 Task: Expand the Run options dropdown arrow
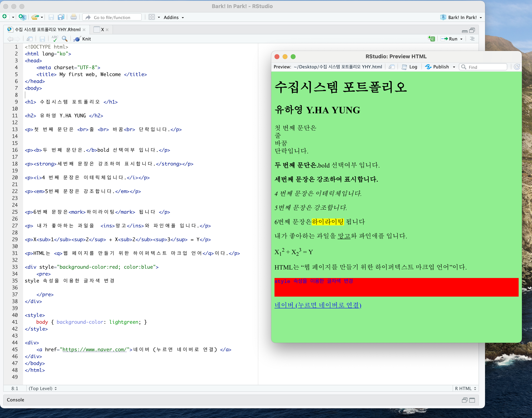click(462, 39)
